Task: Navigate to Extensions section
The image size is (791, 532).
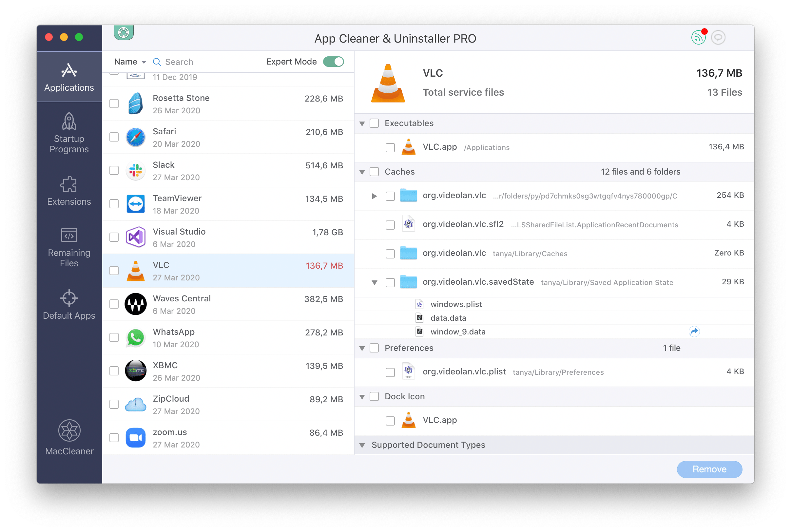Action: [x=67, y=190]
